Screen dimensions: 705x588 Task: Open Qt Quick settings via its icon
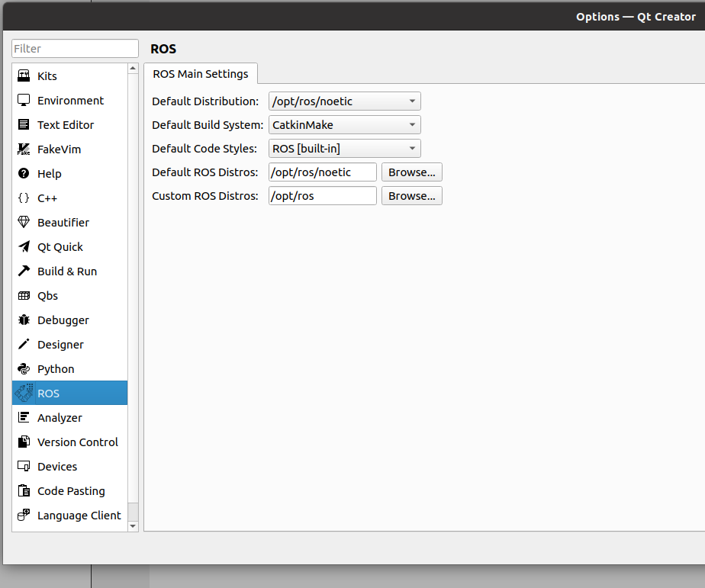point(24,246)
